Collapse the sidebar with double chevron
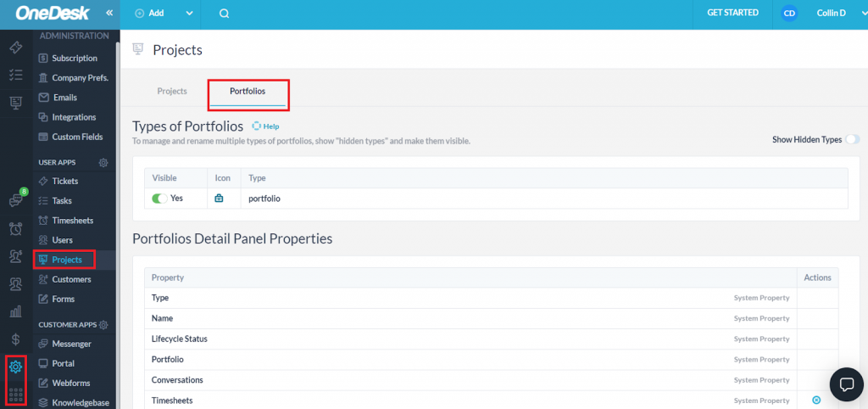Image resolution: width=868 pixels, height=409 pixels. tap(109, 14)
